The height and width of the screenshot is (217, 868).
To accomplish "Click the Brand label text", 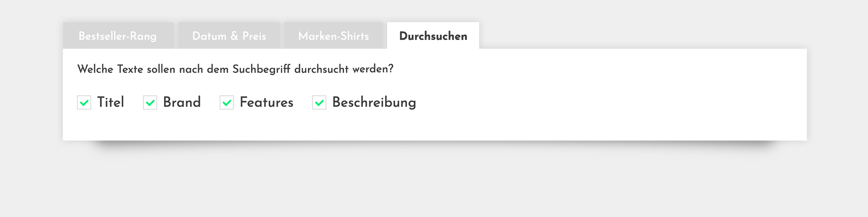I will coord(182,102).
